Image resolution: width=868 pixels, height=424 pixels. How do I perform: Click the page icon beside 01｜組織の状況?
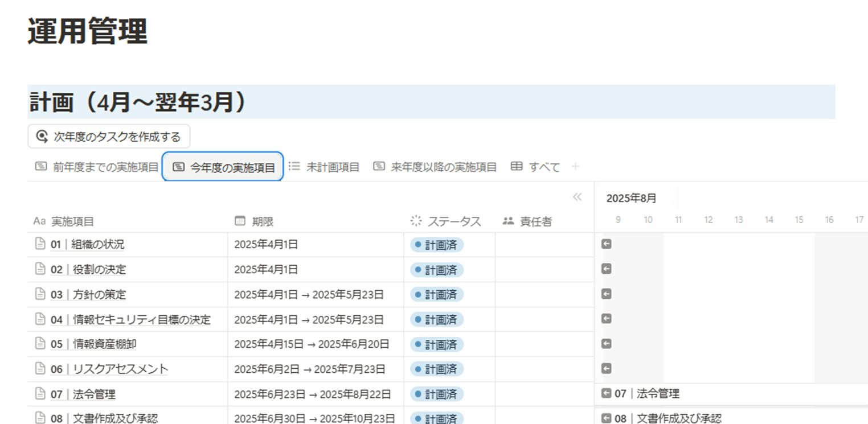40,244
